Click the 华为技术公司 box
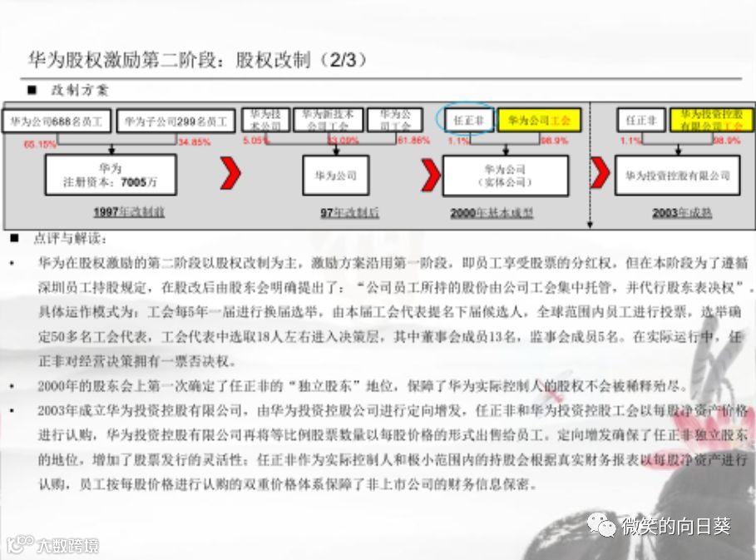This screenshot has width=756, height=560. (265, 120)
